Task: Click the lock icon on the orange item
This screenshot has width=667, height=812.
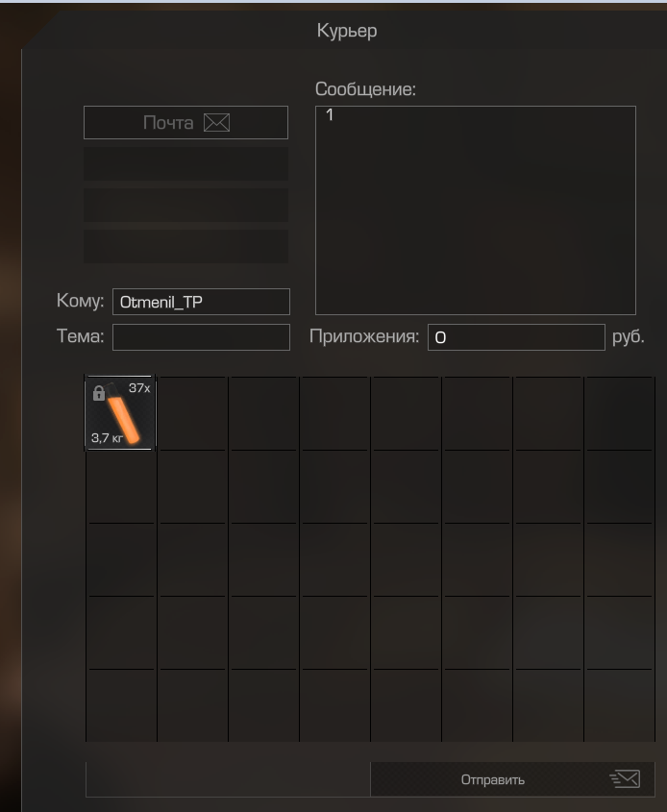Action: coord(99,393)
